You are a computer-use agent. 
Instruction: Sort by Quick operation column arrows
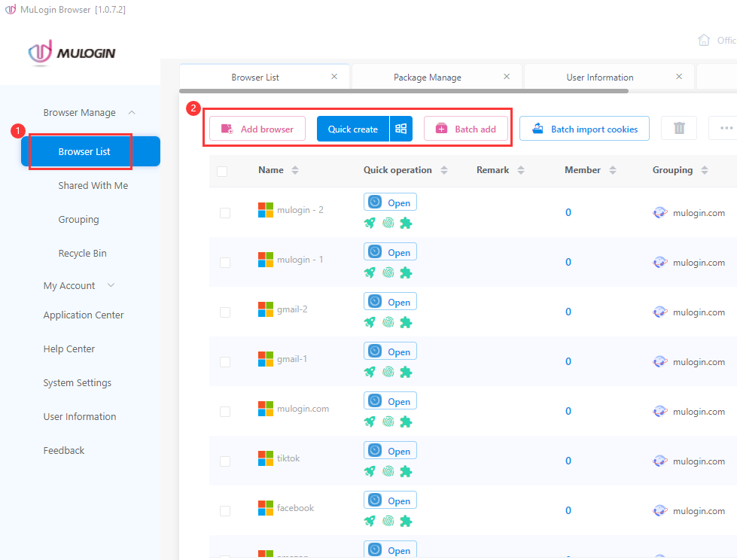[x=444, y=170]
